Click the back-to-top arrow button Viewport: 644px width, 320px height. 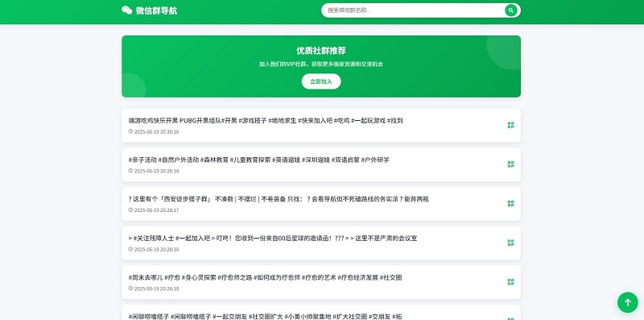point(628,302)
